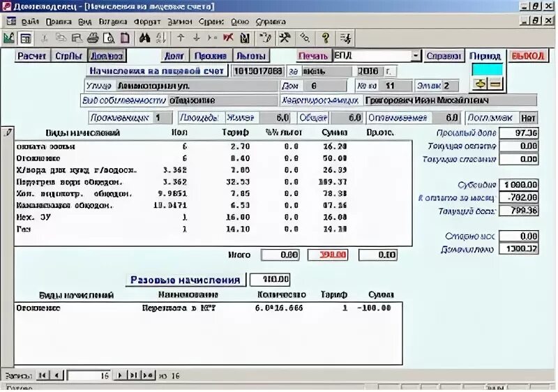The width and height of the screenshot is (558, 392).
Task: Open the Сервис menu
Action: pos(211,22)
